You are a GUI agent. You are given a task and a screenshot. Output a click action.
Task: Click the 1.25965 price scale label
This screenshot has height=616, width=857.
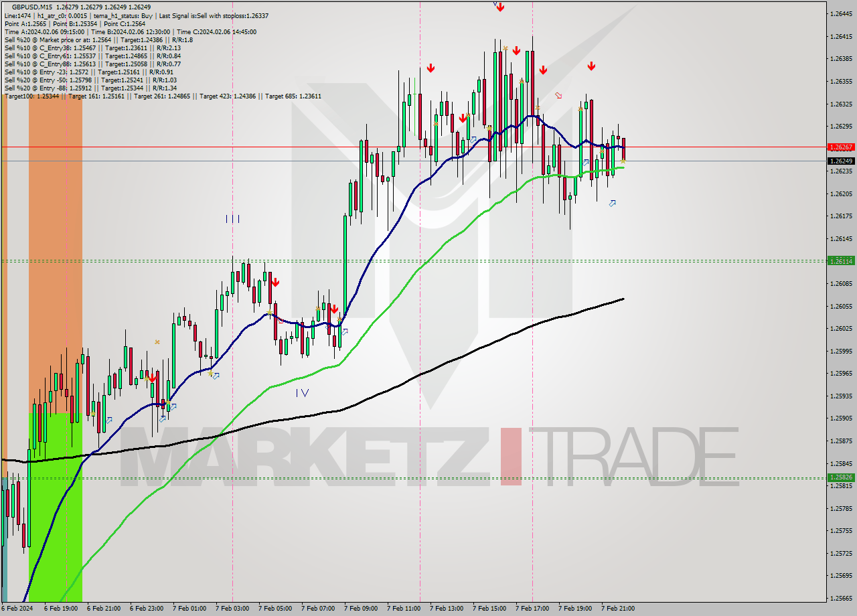coord(841,373)
